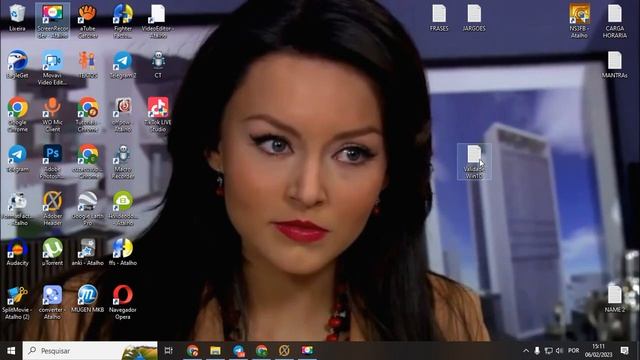Select the ffs - Atalho shortcut
640x360 pixels.
123,252
